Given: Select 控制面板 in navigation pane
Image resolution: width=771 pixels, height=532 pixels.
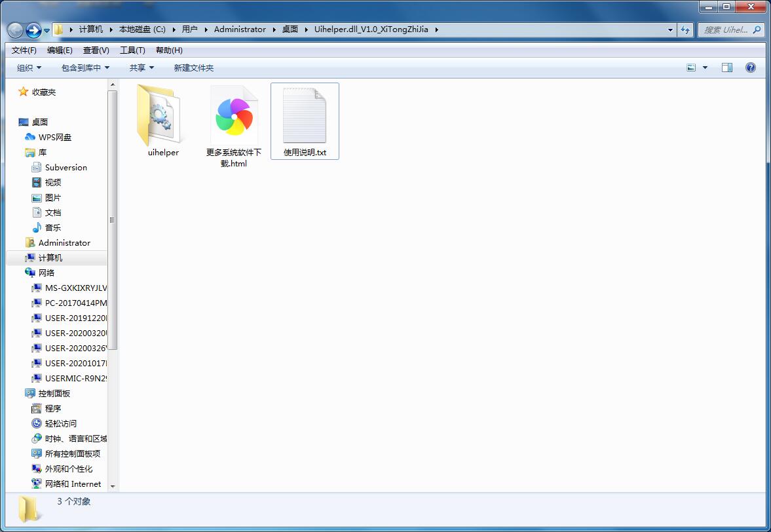Looking at the screenshot, I should (54, 393).
